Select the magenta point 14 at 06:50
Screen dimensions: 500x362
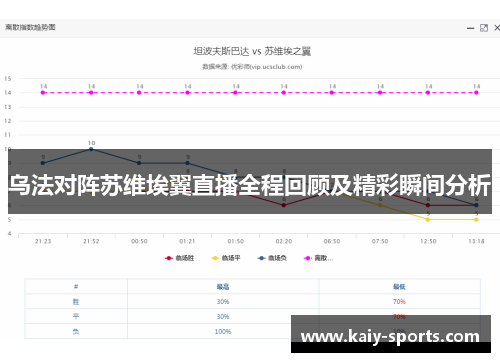pyautogui.click(x=332, y=93)
